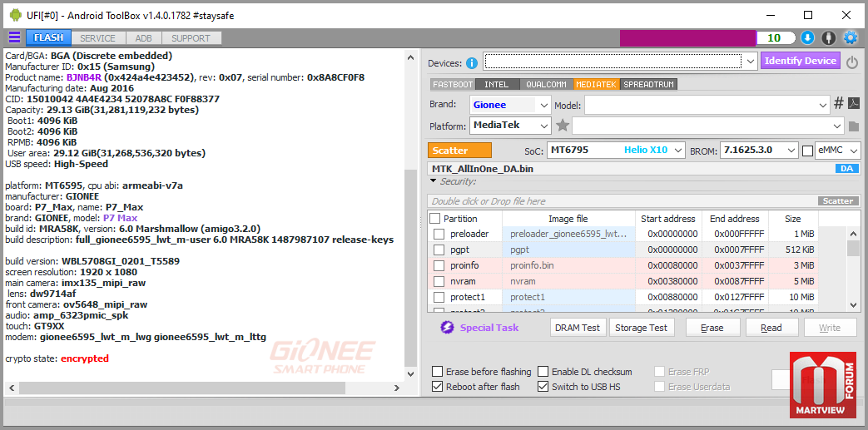Check the pgpt partition checkbox
The height and width of the screenshot is (430, 868).
(x=439, y=250)
